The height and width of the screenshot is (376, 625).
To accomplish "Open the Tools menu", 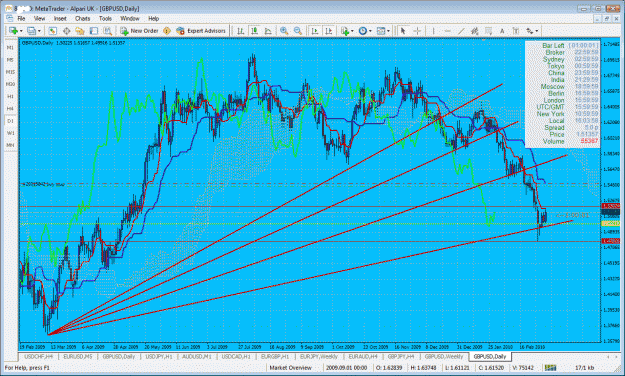I will click(x=105, y=18).
